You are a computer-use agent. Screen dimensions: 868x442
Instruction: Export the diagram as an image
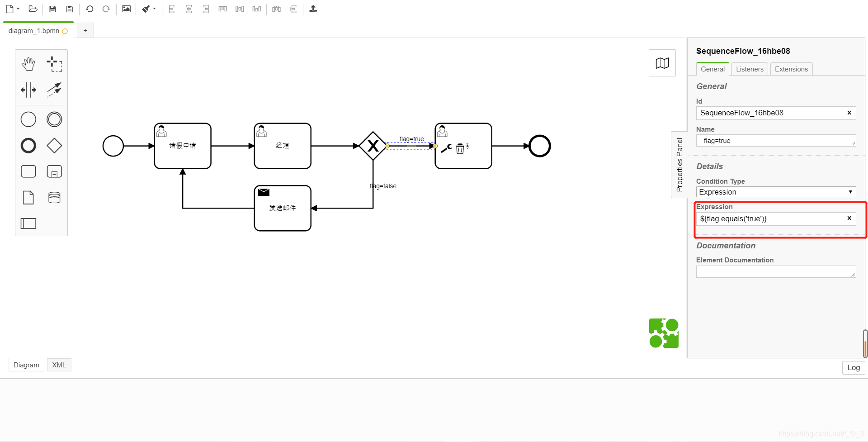[x=126, y=9]
